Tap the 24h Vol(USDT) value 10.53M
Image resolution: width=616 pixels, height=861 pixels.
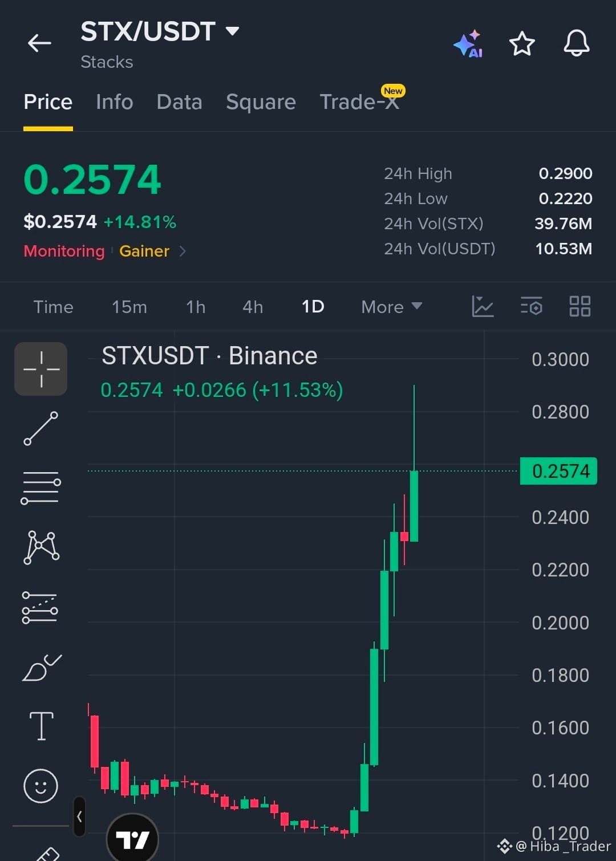pos(564,249)
